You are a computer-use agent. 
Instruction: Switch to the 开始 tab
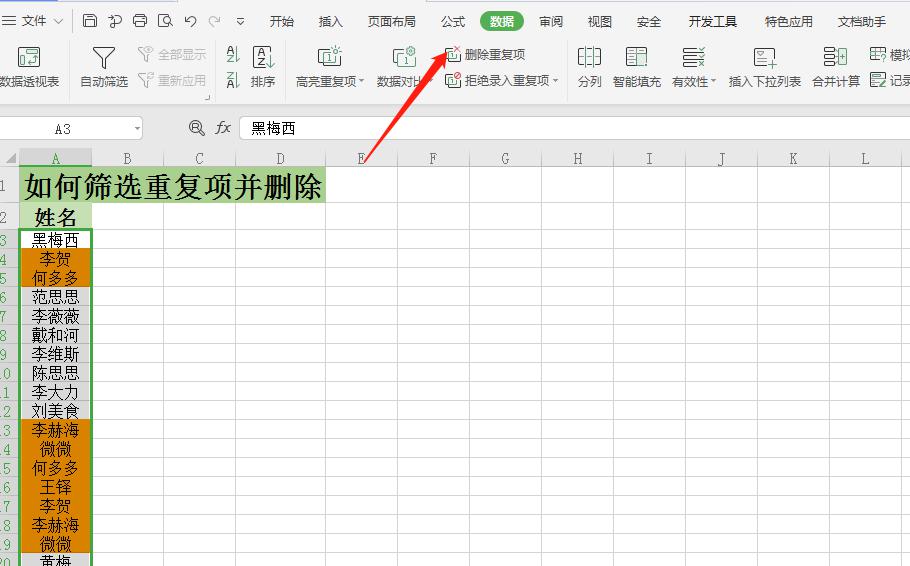(x=282, y=21)
